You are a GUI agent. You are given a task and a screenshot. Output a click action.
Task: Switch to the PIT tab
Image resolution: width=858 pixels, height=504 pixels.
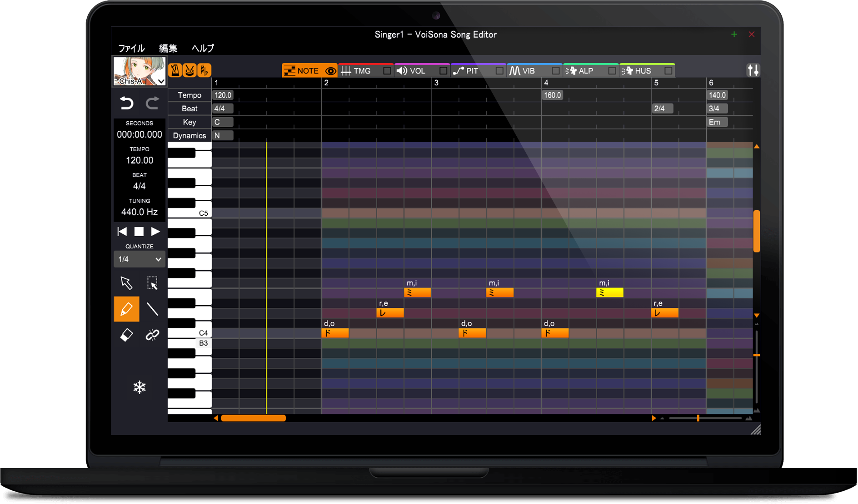[472, 71]
